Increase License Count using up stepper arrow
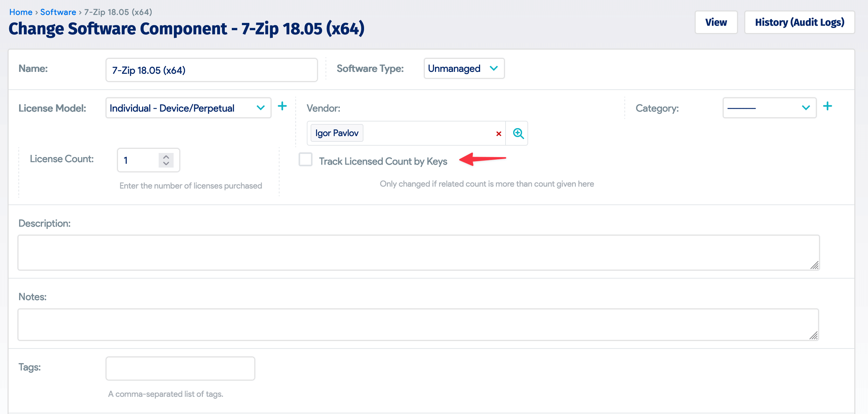Image resolution: width=868 pixels, height=414 pixels. 165,156
